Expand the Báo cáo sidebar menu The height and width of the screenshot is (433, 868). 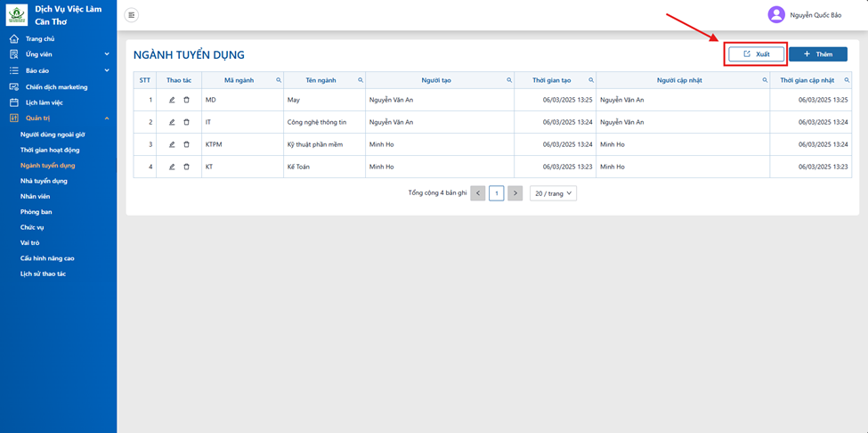(x=58, y=70)
